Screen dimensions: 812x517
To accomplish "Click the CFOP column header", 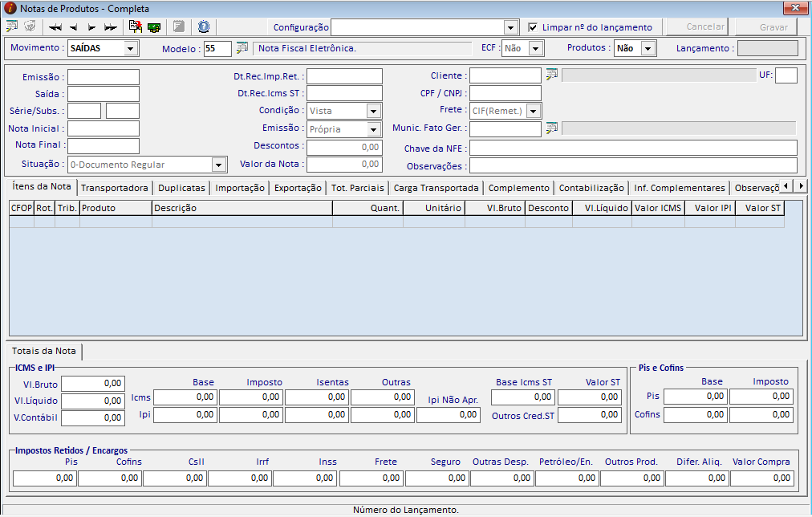I will pyautogui.click(x=22, y=208).
